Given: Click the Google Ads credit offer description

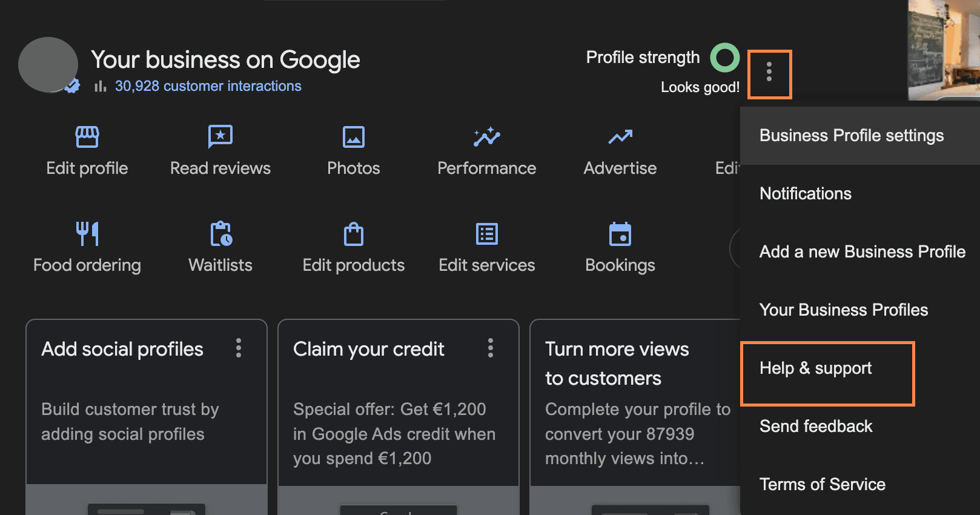Looking at the screenshot, I should (x=394, y=434).
